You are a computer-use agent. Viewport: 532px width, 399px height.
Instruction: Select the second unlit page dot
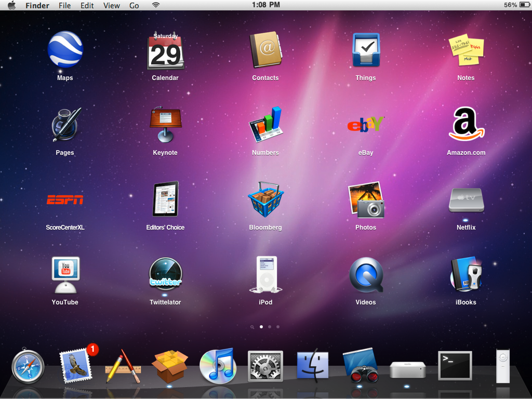pos(270,327)
